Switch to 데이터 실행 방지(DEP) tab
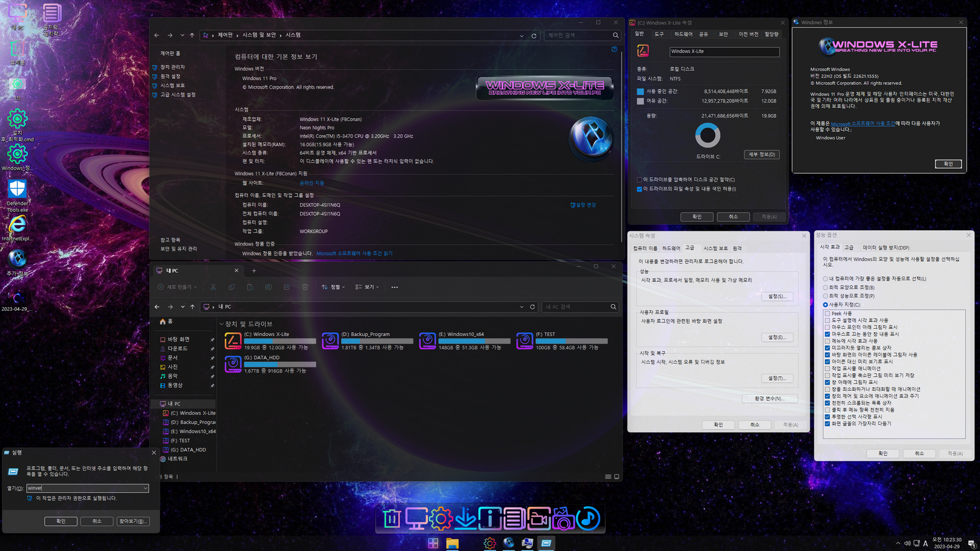The image size is (980, 551). pos(886,248)
